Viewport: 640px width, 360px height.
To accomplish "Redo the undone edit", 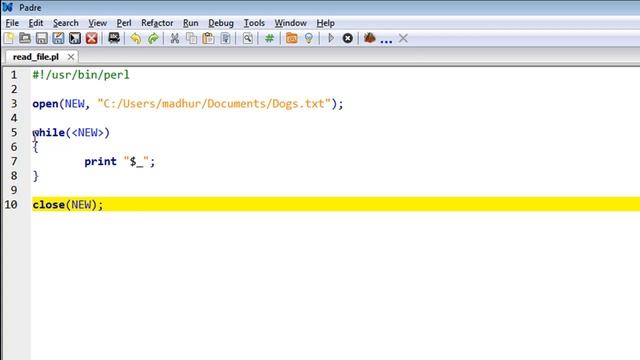I will (x=153, y=38).
